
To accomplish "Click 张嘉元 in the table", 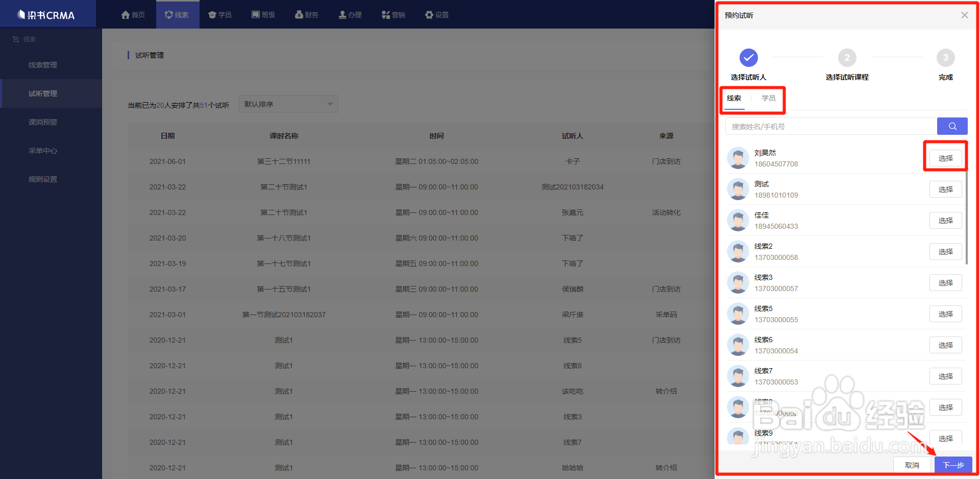I will pyautogui.click(x=572, y=212).
